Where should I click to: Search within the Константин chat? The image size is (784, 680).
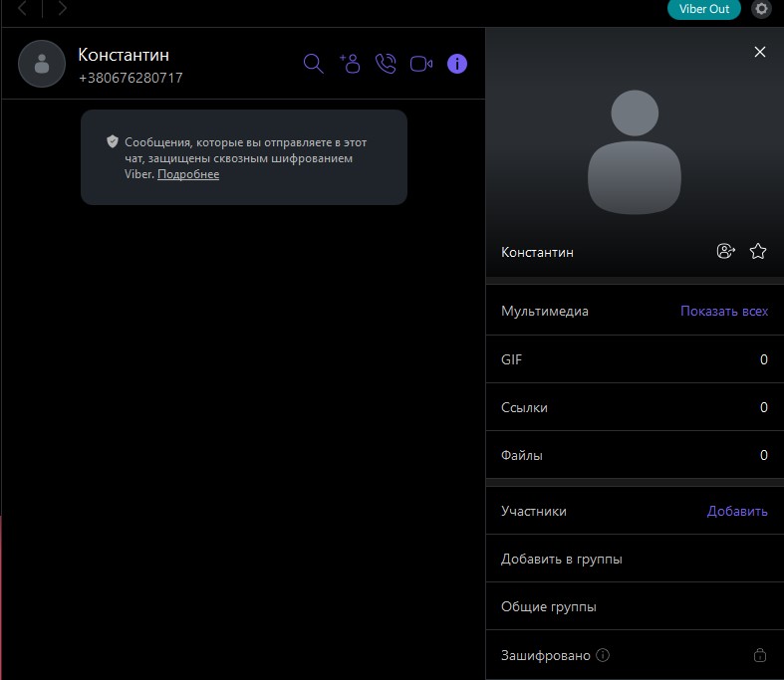pos(313,64)
